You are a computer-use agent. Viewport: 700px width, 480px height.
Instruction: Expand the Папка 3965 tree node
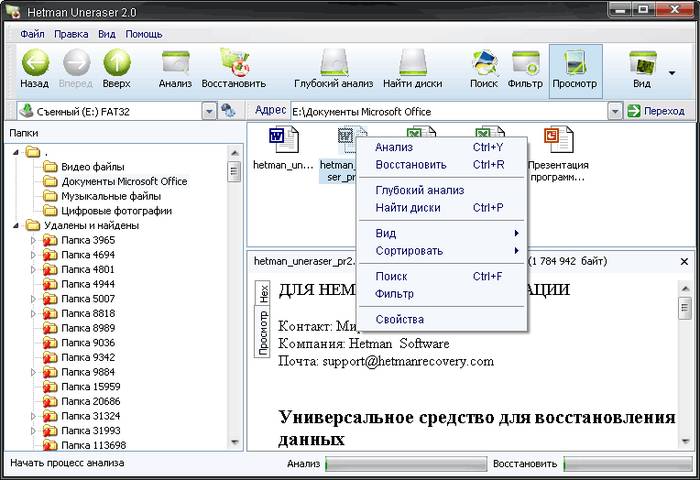pyautogui.click(x=32, y=241)
